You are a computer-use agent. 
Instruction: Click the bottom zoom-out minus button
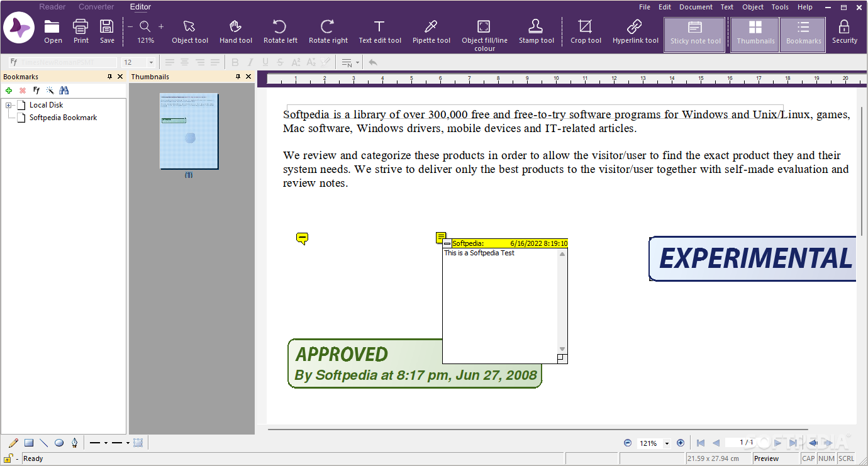point(627,443)
